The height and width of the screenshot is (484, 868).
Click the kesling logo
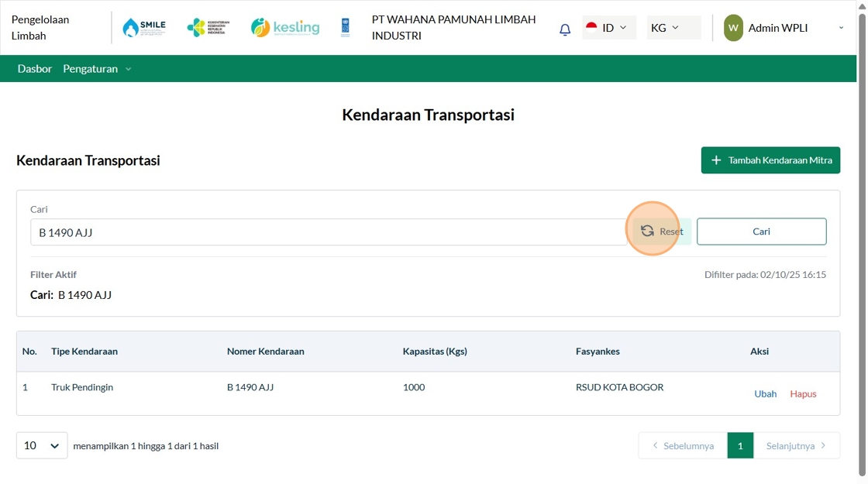coord(285,27)
